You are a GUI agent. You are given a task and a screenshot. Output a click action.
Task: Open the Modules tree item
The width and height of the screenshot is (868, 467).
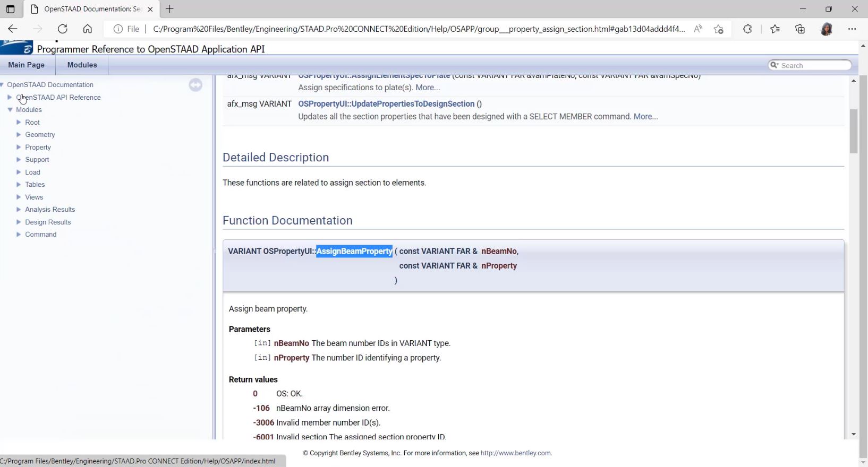coord(29,109)
